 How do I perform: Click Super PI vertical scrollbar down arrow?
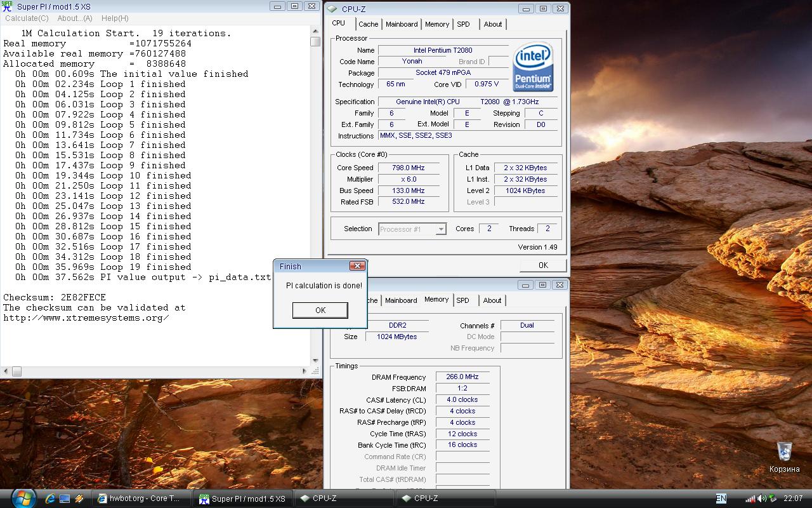pos(315,361)
